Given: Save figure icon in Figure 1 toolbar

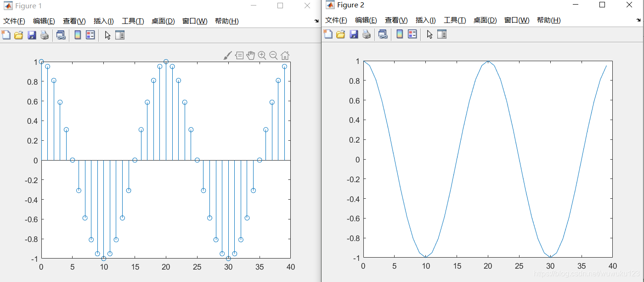Looking at the screenshot, I should click(x=32, y=35).
